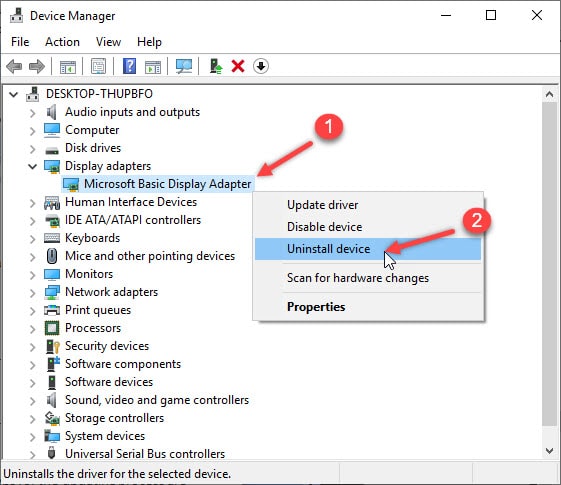Screen dimensions: 561x485
Task: Click the Software components icon
Action: tap(53, 364)
